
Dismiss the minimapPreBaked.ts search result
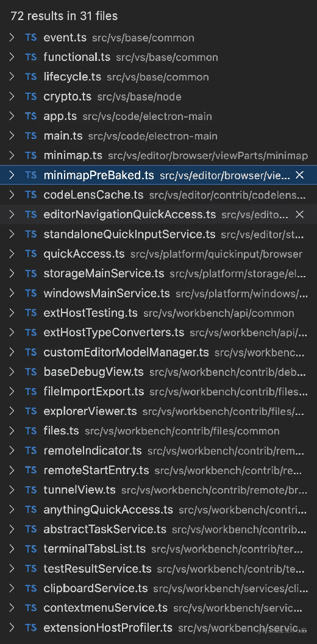(x=300, y=175)
